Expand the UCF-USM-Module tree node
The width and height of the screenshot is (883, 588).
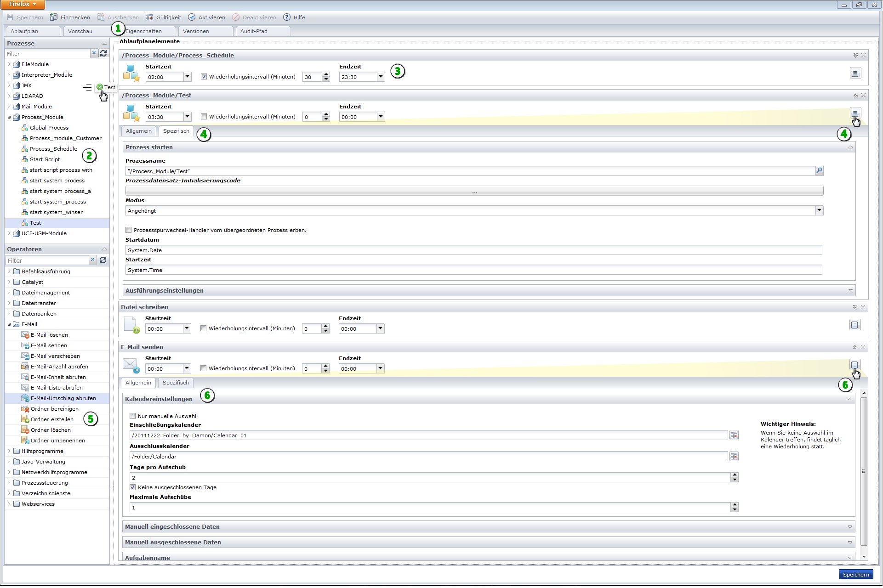(x=9, y=233)
